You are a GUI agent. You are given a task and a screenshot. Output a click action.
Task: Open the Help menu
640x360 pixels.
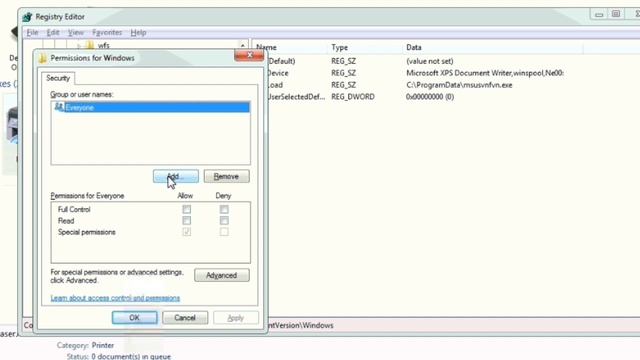(x=138, y=32)
